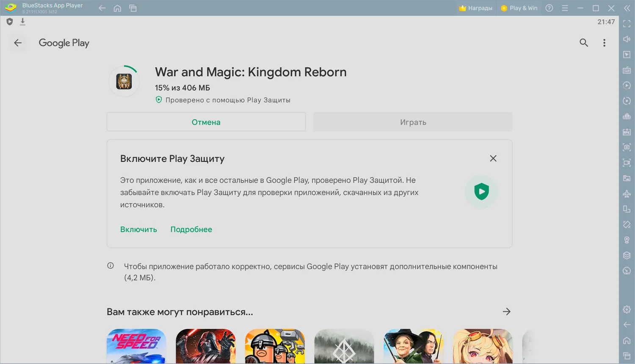Open the helmeted soldiers game thumbnail
The width and height of the screenshot is (635, 364).
click(x=275, y=346)
